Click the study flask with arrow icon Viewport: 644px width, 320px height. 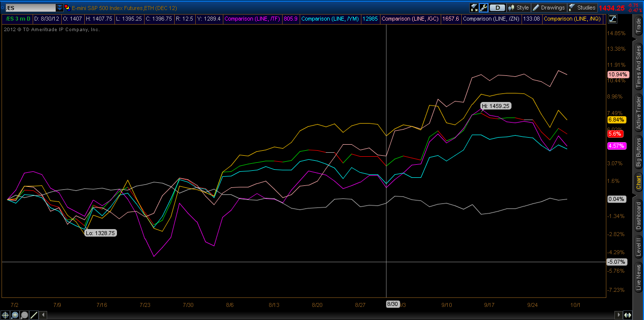tap(474, 8)
